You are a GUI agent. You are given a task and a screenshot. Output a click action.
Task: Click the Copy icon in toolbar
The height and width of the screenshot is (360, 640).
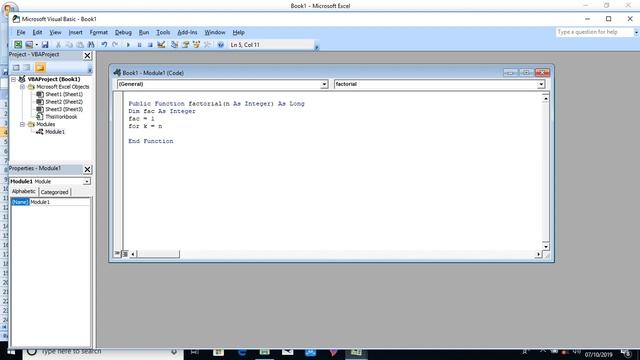tap(69, 44)
